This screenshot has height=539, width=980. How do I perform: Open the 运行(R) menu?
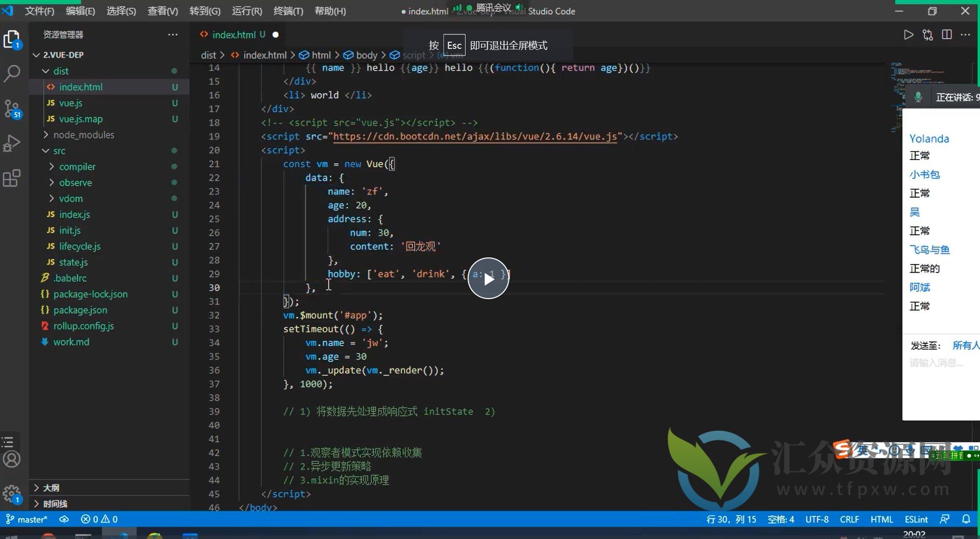pos(247,11)
